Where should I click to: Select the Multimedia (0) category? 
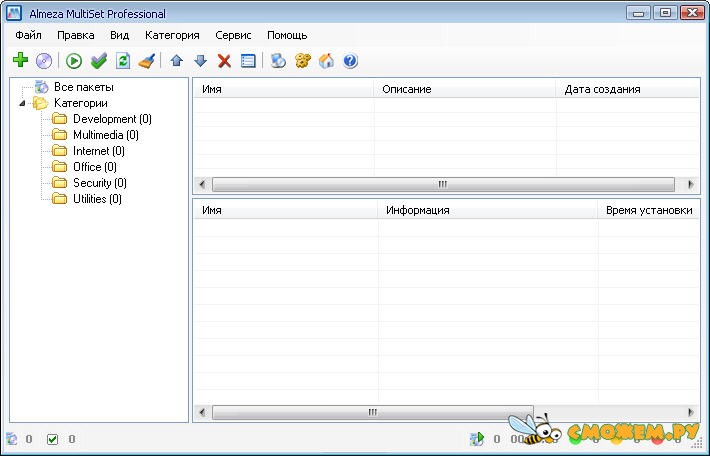[106, 135]
